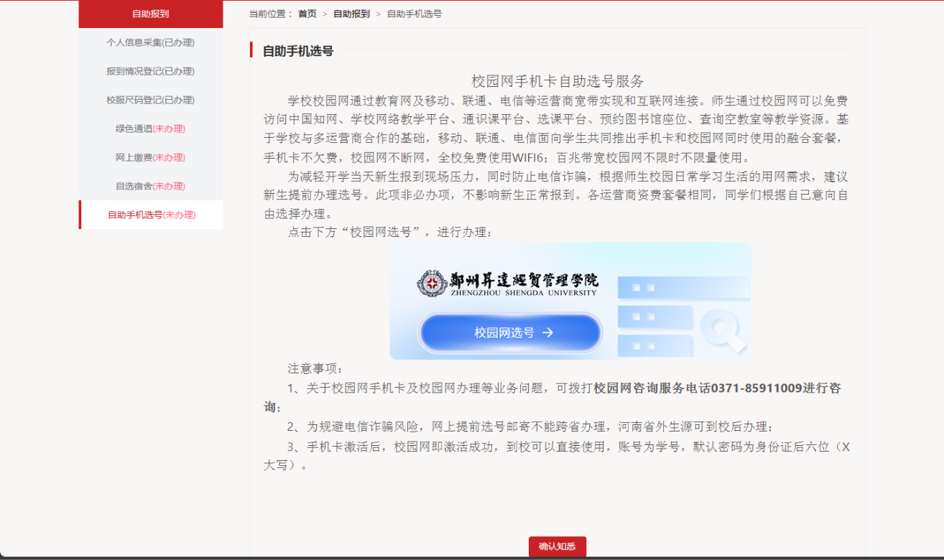Open 自助报到 breadcrumb link
Image resolution: width=944 pixels, height=560 pixels.
351,14
